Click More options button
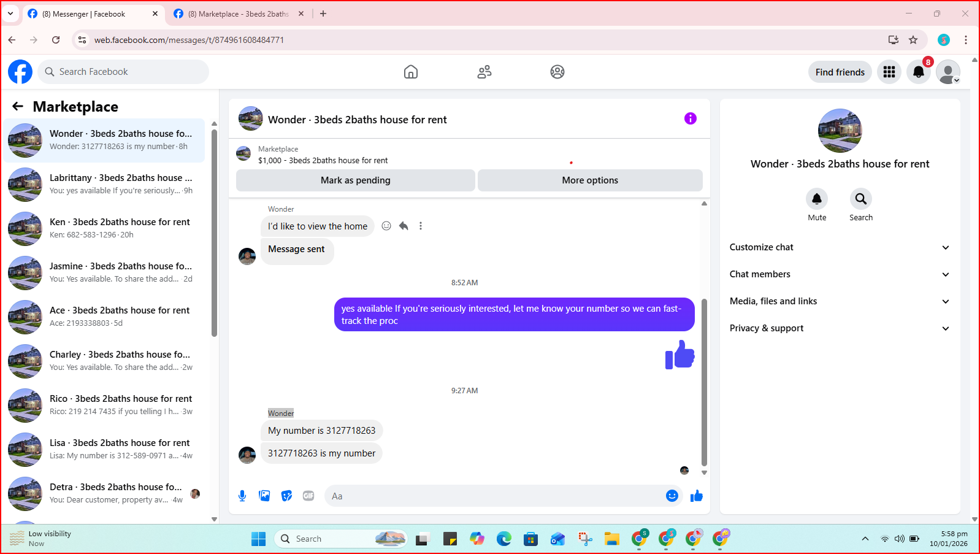The width and height of the screenshot is (980, 554). click(590, 180)
